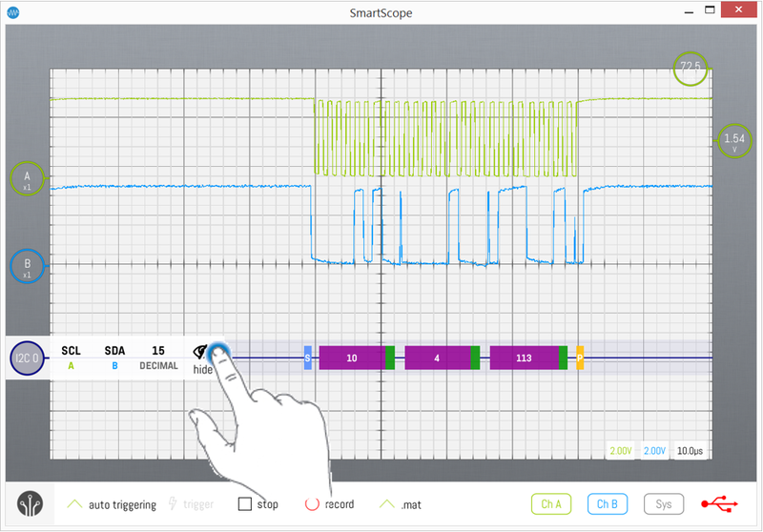Select the I2C 0 decoder circle
This screenshot has height=532, width=763.
(26, 359)
